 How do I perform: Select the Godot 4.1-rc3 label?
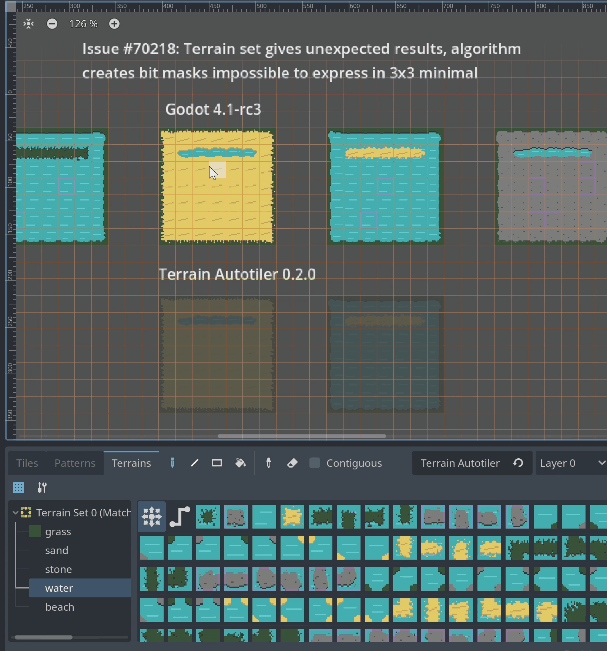click(213, 110)
